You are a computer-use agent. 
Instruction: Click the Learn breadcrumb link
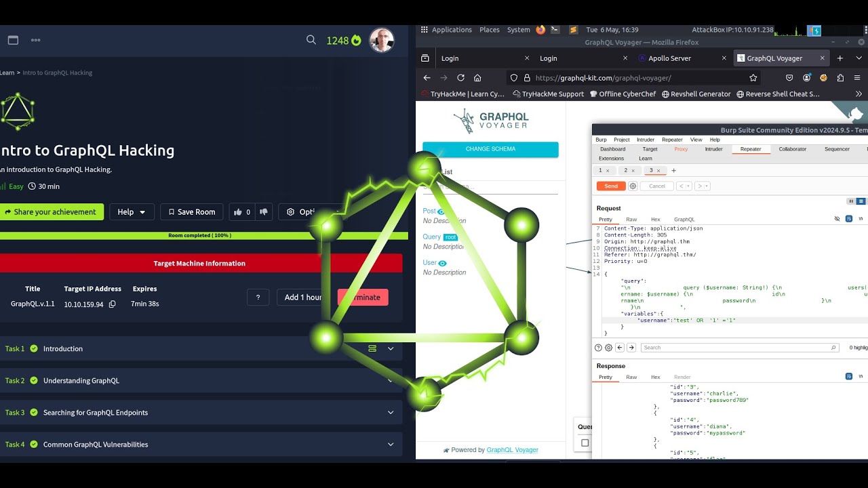[x=7, y=73]
